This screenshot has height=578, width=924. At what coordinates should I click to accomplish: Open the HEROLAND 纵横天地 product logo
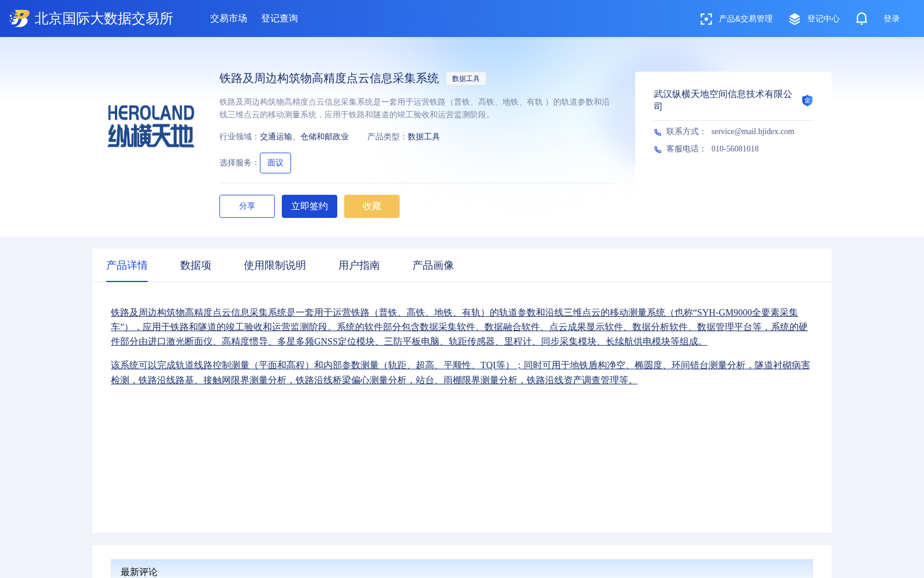point(151,126)
